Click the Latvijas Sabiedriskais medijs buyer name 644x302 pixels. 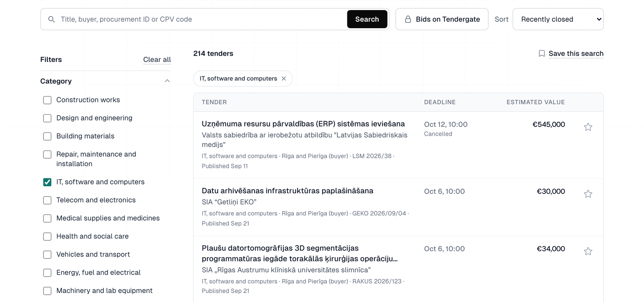305,140
